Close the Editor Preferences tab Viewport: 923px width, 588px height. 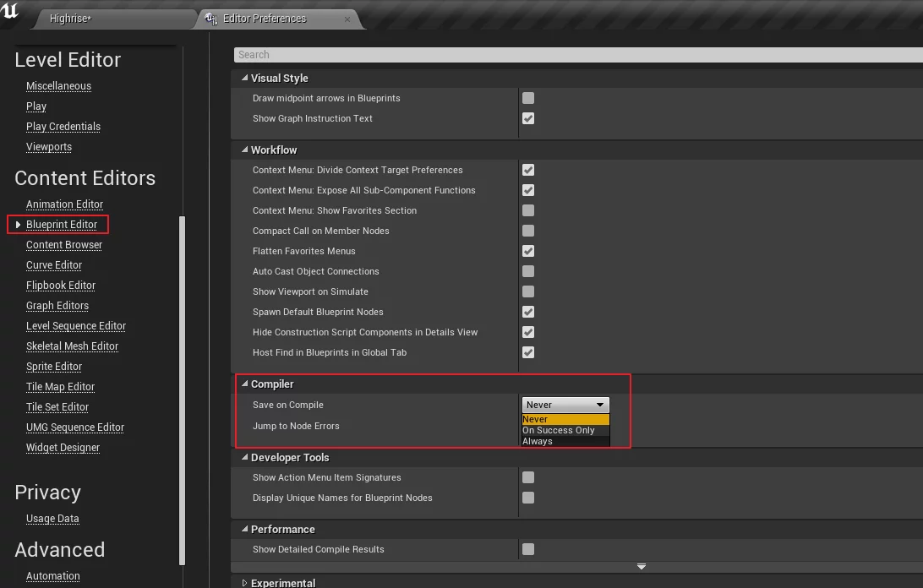(347, 19)
